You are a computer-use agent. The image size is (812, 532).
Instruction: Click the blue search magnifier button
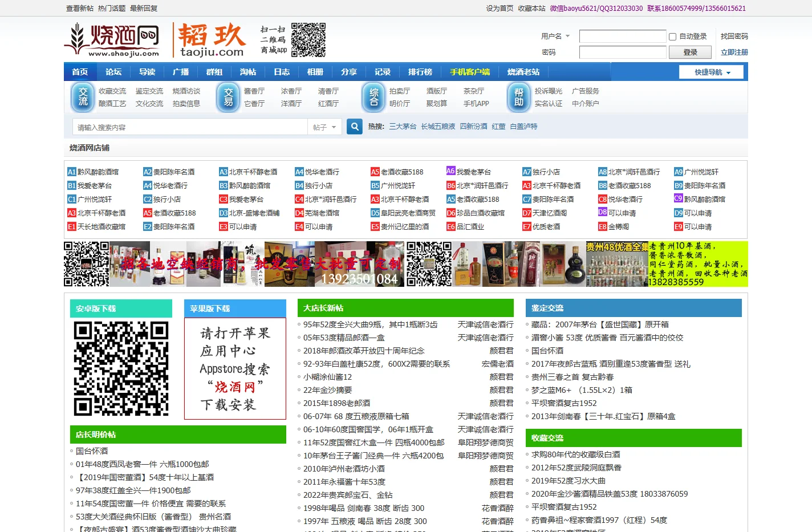(x=355, y=127)
